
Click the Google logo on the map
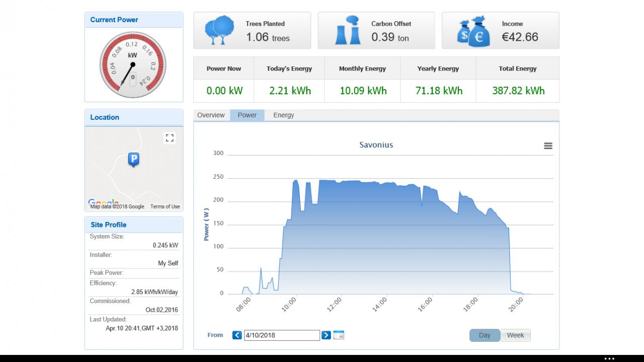pos(103,202)
